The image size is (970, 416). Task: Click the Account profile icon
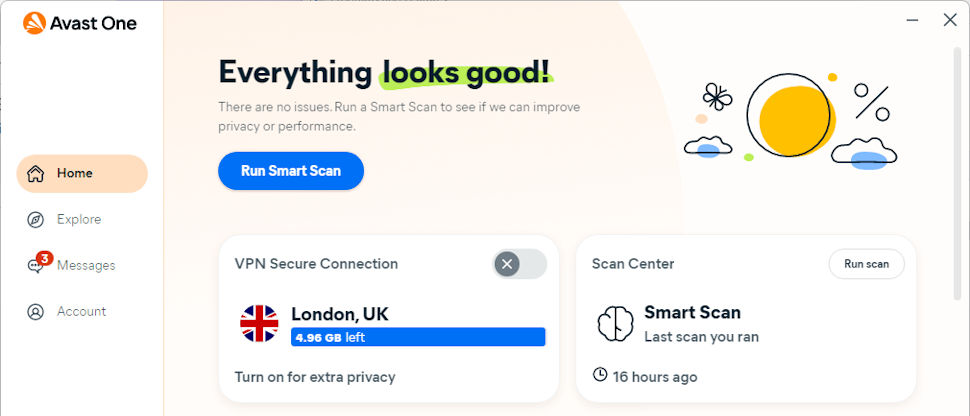point(36,312)
